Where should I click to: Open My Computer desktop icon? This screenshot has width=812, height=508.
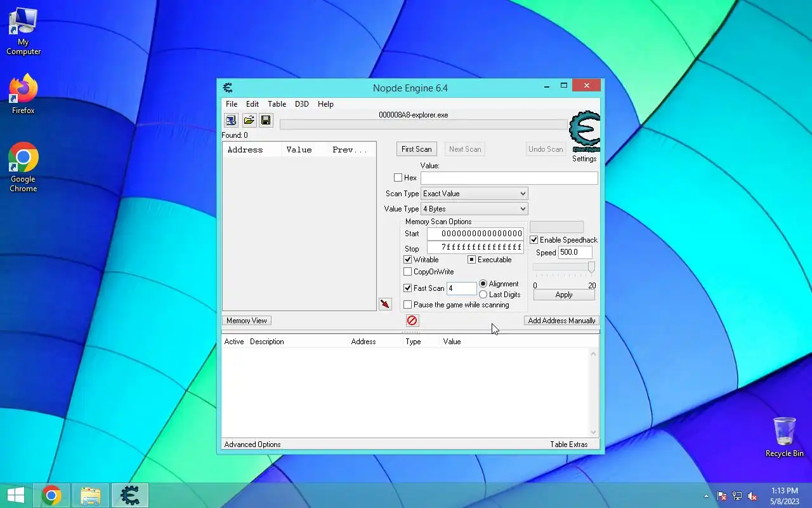(x=23, y=31)
